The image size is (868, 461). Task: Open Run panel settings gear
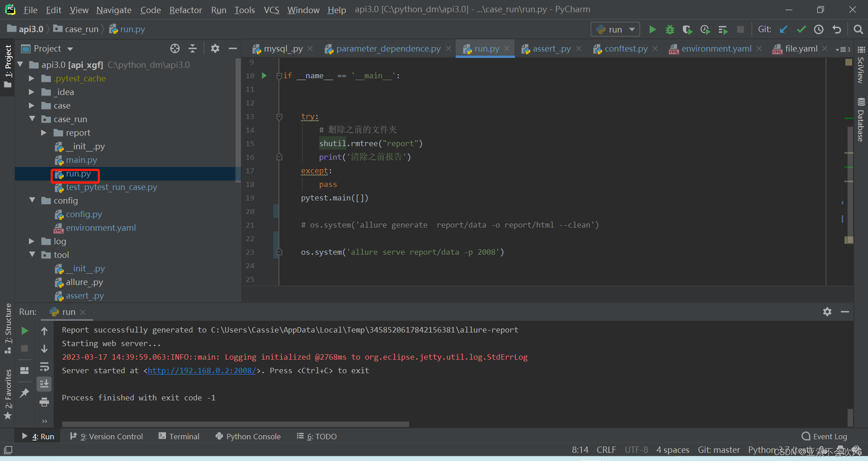[x=827, y=312]
